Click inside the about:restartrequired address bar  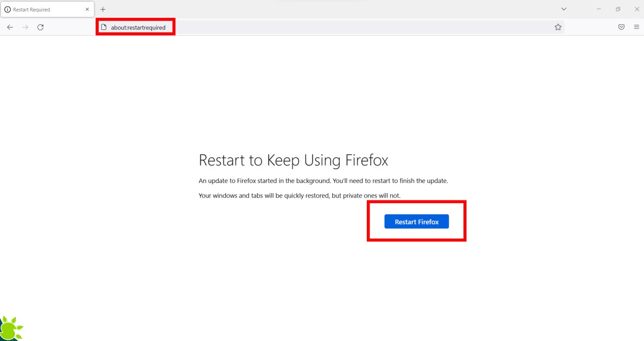pyautogui.click(x=140, y=27)
